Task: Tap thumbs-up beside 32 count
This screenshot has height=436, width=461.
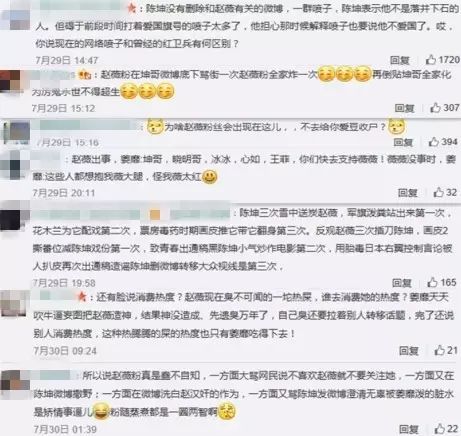Action: click(438, 192)
